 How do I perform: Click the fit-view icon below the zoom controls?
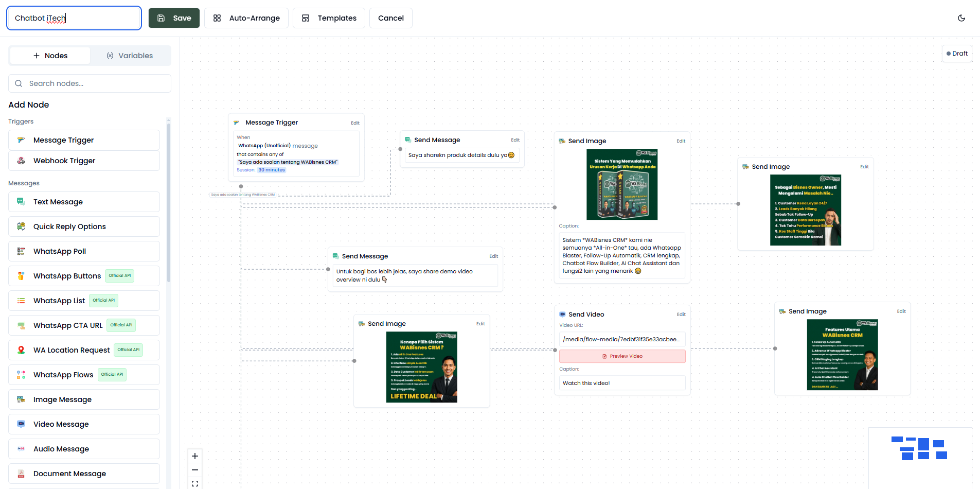pos(194,483)
